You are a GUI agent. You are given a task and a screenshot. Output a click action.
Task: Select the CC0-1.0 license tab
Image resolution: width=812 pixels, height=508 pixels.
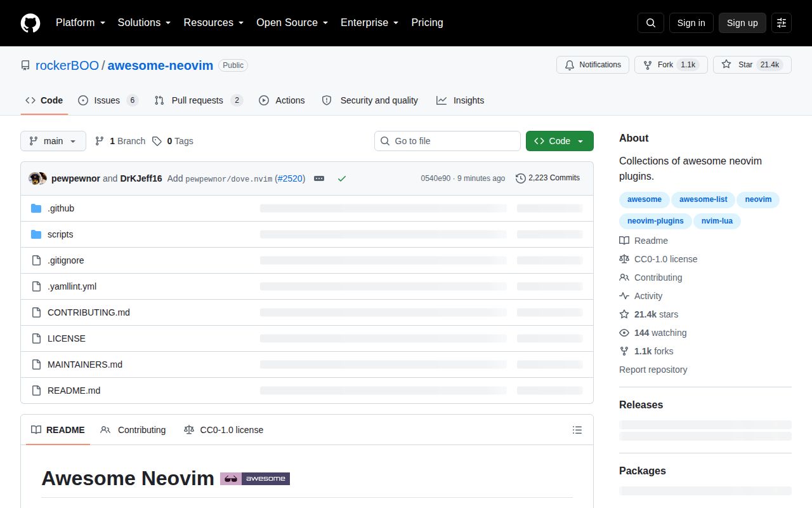pos(223,430)
